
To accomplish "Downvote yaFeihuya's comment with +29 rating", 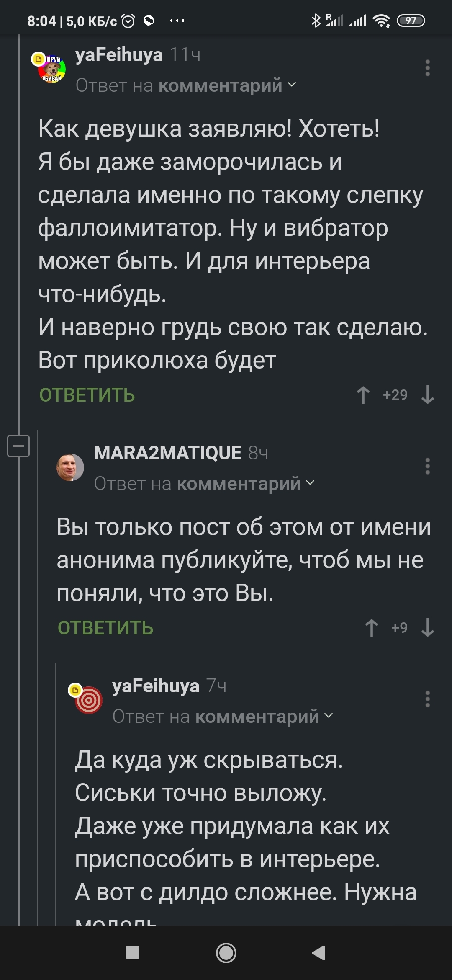I will (x=427, y=395).
